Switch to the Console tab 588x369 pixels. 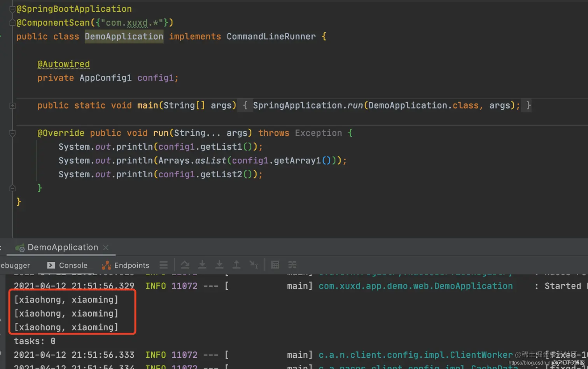point(67,265)
